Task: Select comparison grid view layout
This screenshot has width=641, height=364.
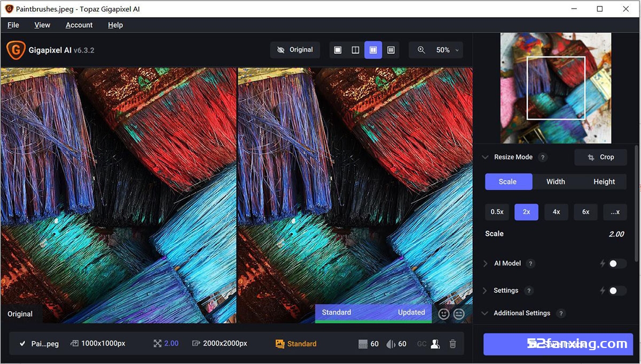Action: click(391, 50)
